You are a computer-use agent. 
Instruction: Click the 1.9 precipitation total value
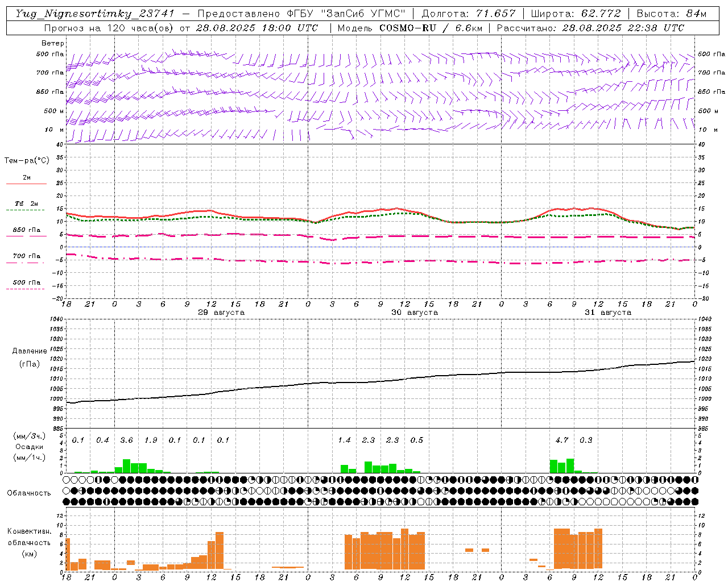click(151, 440)
